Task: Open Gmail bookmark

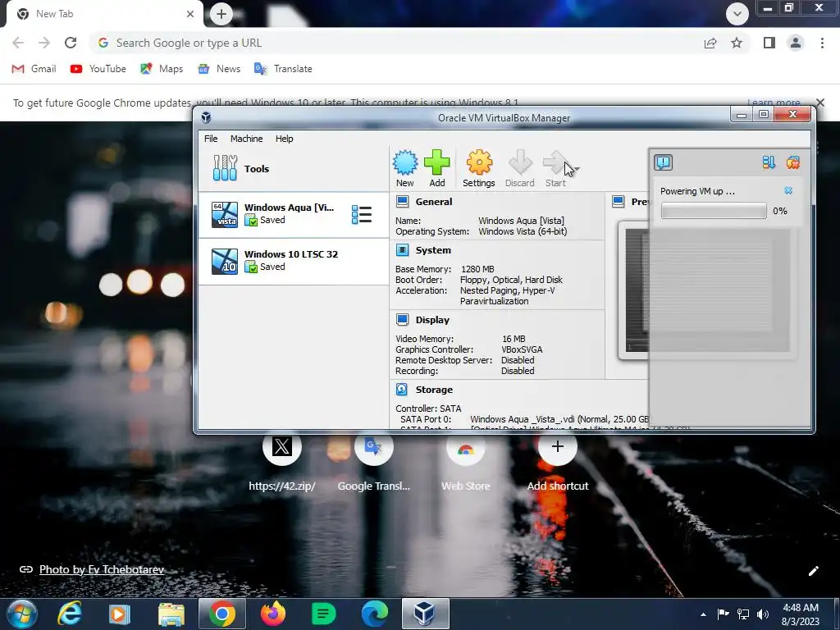Action: [34, 69]
